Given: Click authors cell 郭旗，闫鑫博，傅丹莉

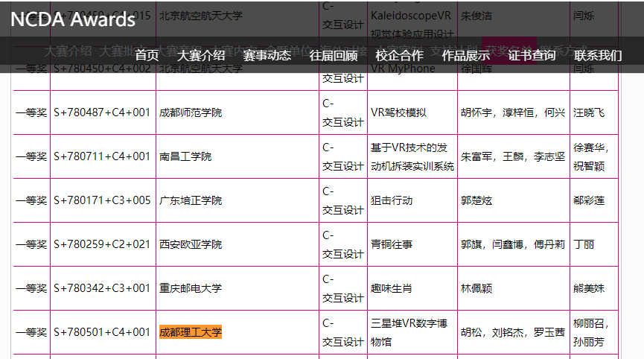Looking at the screenshot, I should pyautogui.click(x=513, y=244).
